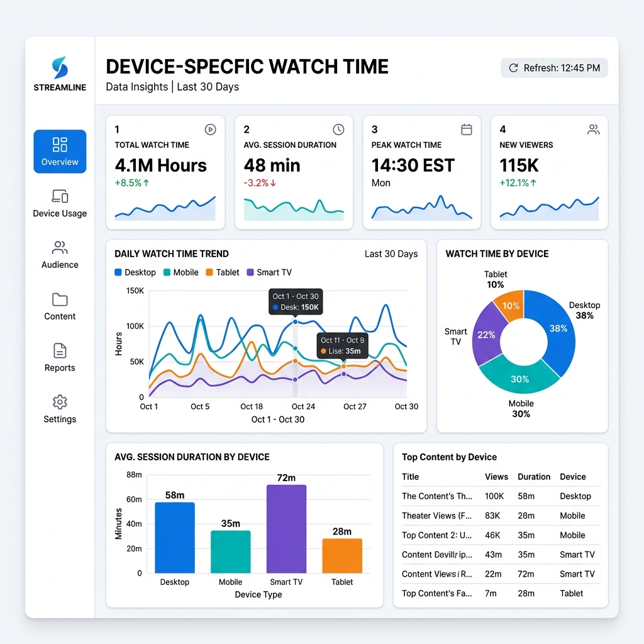Screen dimensions: 644x644
Task: Click the Last 30 Days trend range label
Action: pyautogui.click(x=391, y=254)
